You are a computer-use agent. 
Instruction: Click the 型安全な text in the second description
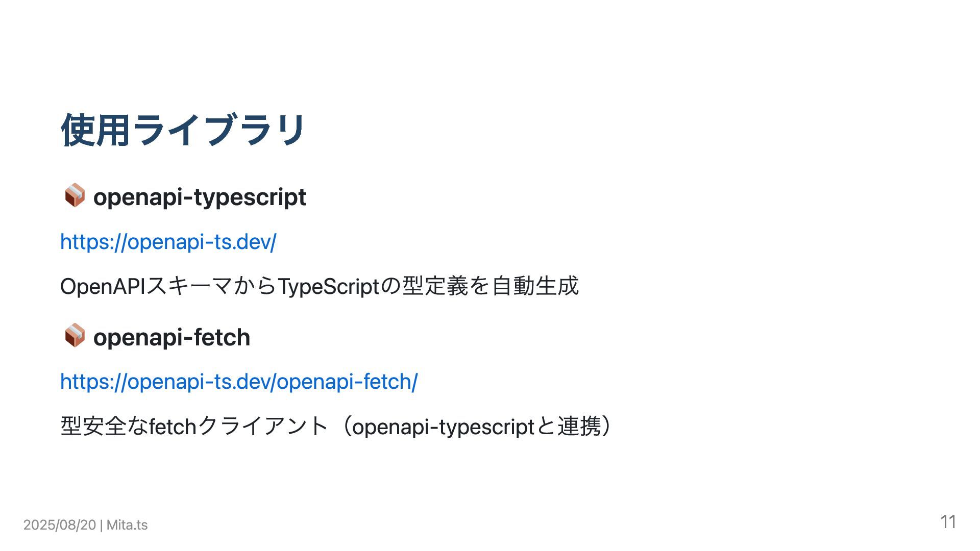104,425
